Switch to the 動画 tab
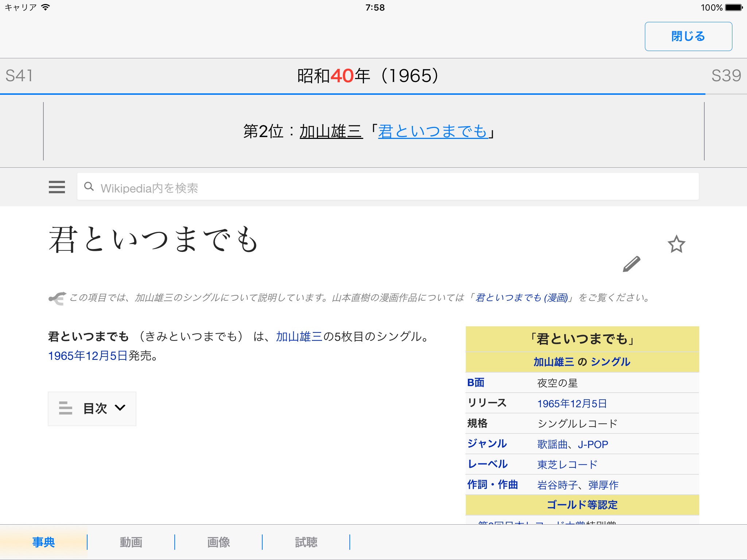 coord(131,542)
